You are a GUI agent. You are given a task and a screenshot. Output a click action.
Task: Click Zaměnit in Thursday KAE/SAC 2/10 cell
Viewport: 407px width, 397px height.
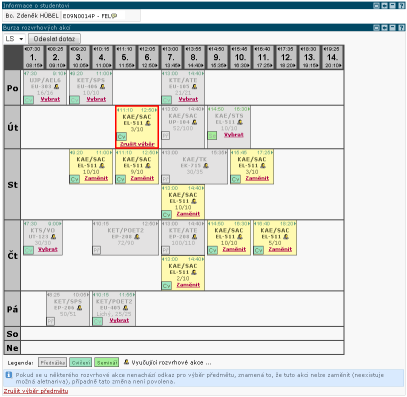point(188,285)
